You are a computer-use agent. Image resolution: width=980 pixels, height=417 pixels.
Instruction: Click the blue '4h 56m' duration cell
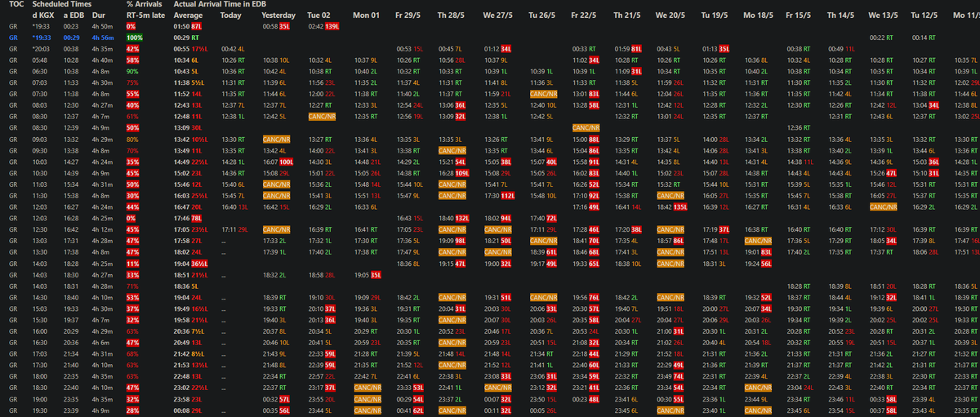[102, 38]
